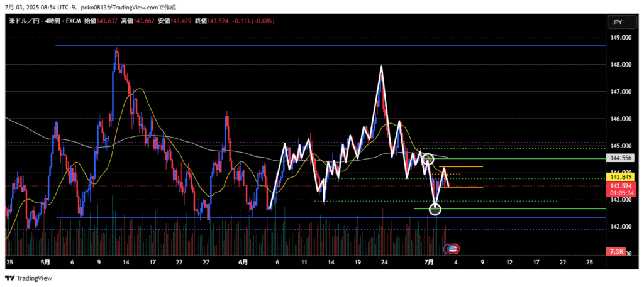Click the 7月 label on time axis

[428, 261]
